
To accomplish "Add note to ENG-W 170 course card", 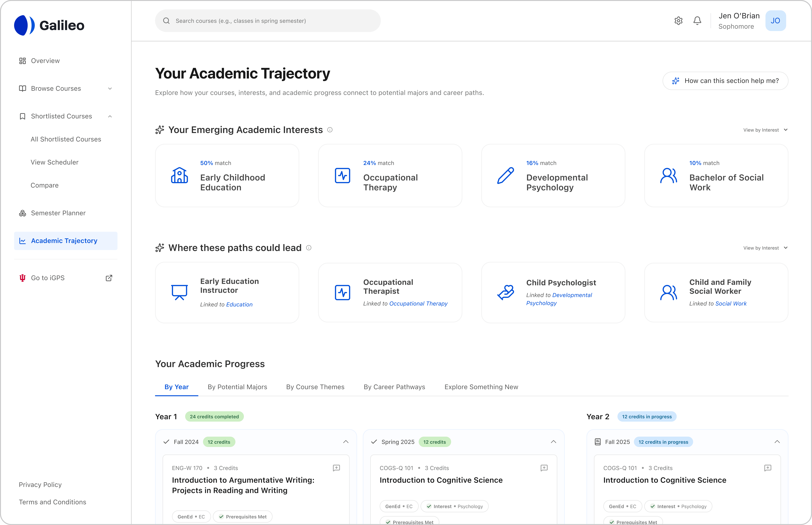I will click(x=336, y=468).
